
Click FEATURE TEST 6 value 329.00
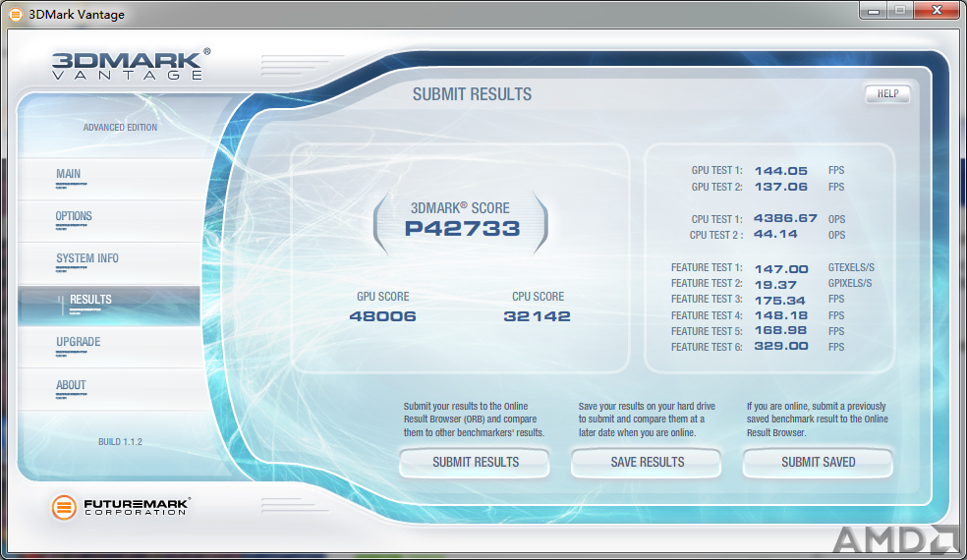tap(780, 346)
